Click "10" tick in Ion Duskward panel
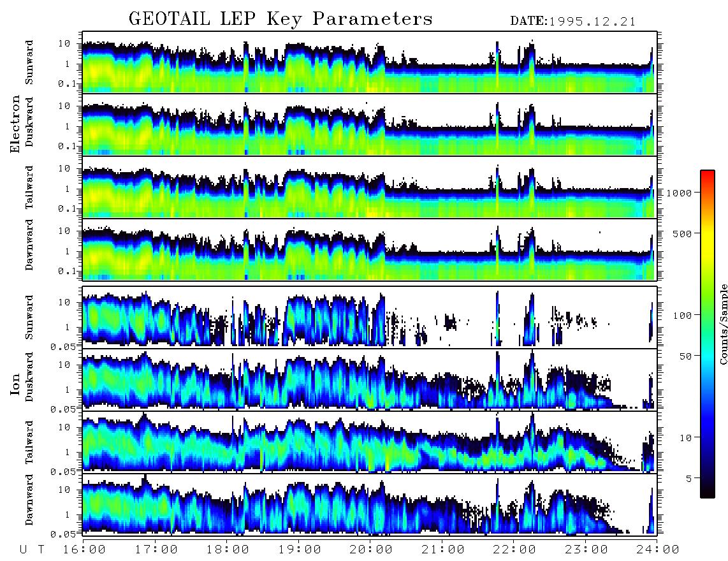This screenshot has height=561, width=728. point(64,365)
